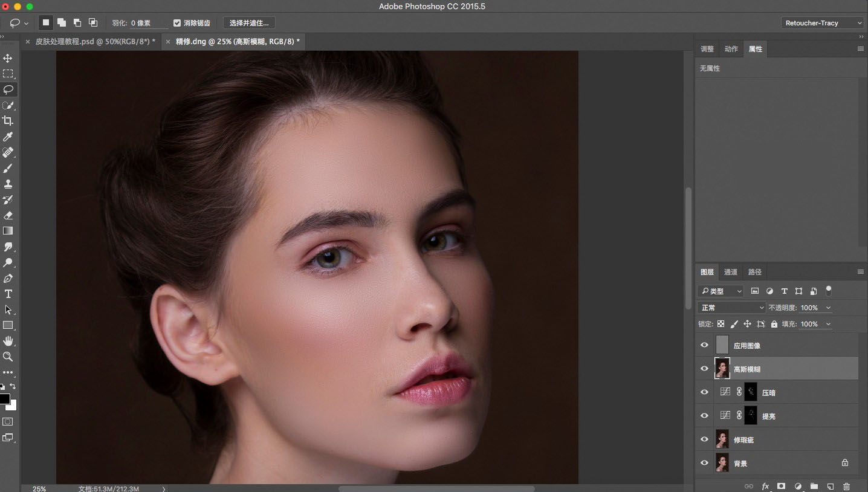Image resolution: width=868 pixels, height=492 pixels.
Task: Select the Eraser tool
Action: point(8,215)
